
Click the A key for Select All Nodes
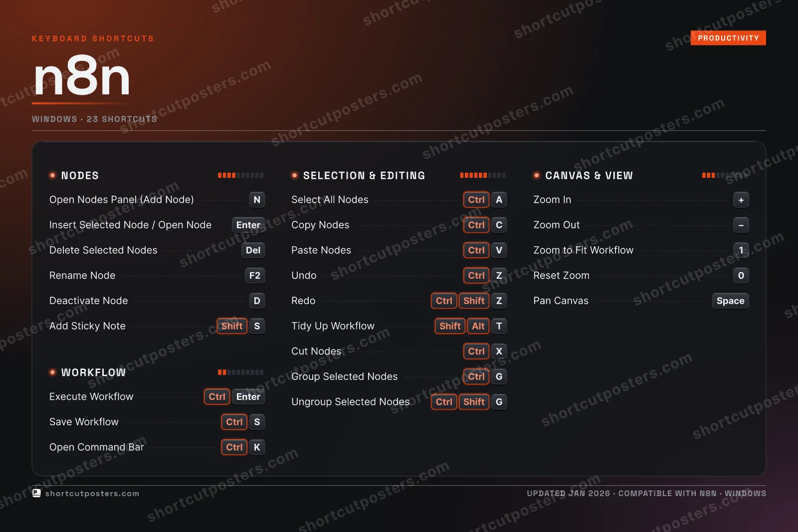pyautogui.click(x=499, y=200)
